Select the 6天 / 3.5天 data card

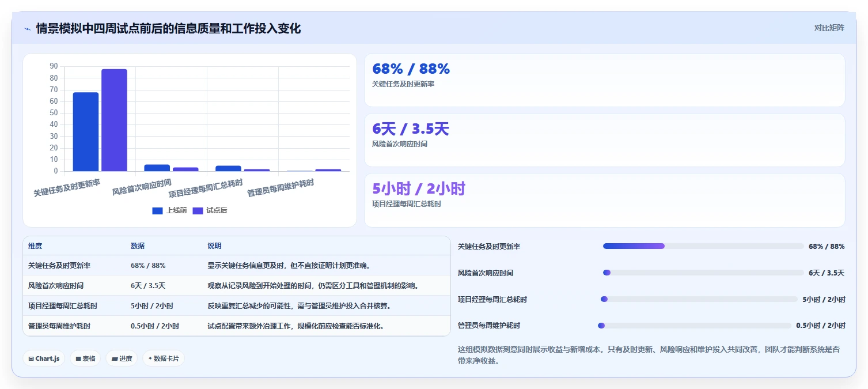(x=604, y=140)
